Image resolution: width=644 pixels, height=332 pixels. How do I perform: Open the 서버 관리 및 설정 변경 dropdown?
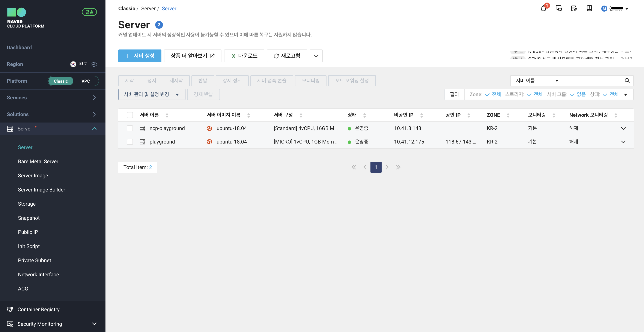point(152,94)
